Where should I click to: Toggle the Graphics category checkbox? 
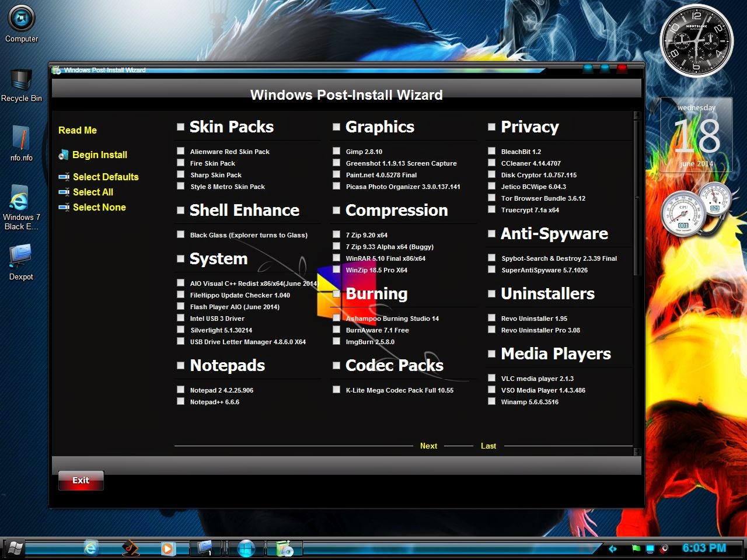pos(337,127)
